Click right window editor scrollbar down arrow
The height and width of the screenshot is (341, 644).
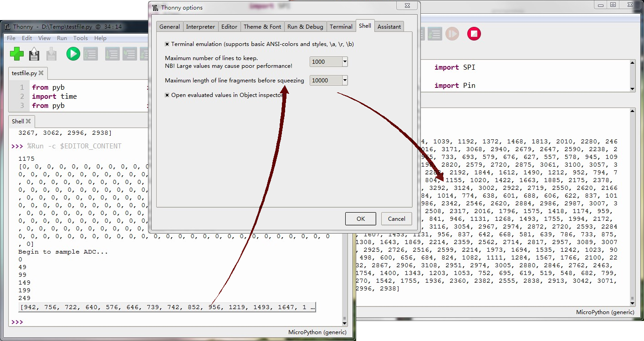(x=632, y=88)
